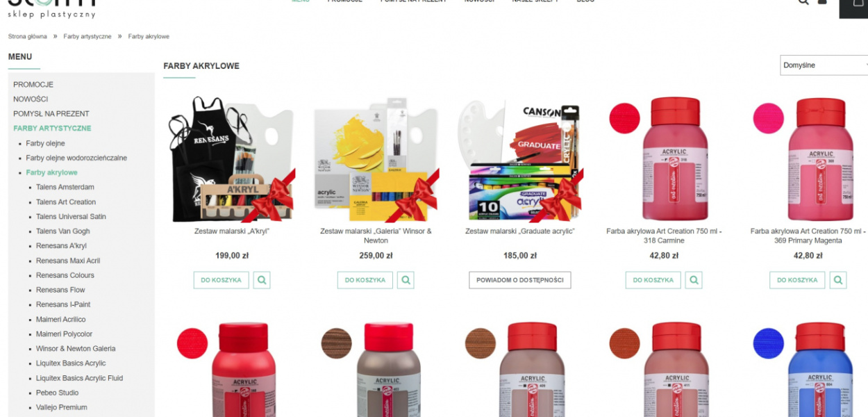Add Zestaw malarski A'kryl to cart
This screenshot has height=417, width=868.
[222, 280]
